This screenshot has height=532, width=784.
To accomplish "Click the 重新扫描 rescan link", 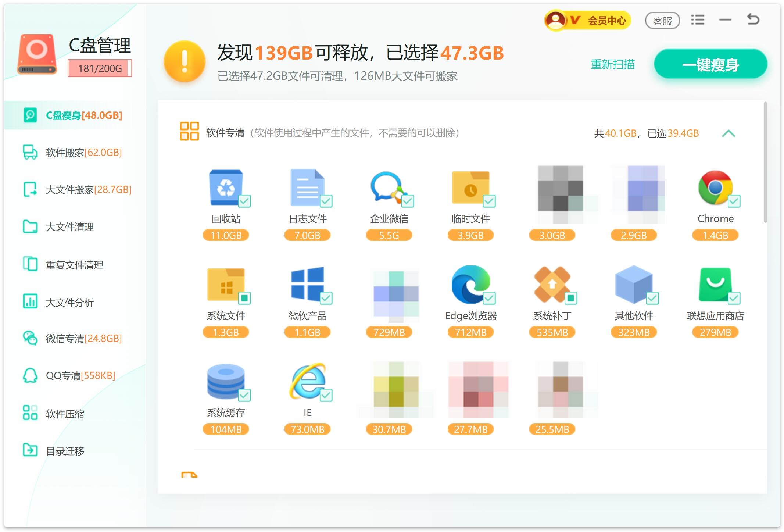I will click(613, 64).
